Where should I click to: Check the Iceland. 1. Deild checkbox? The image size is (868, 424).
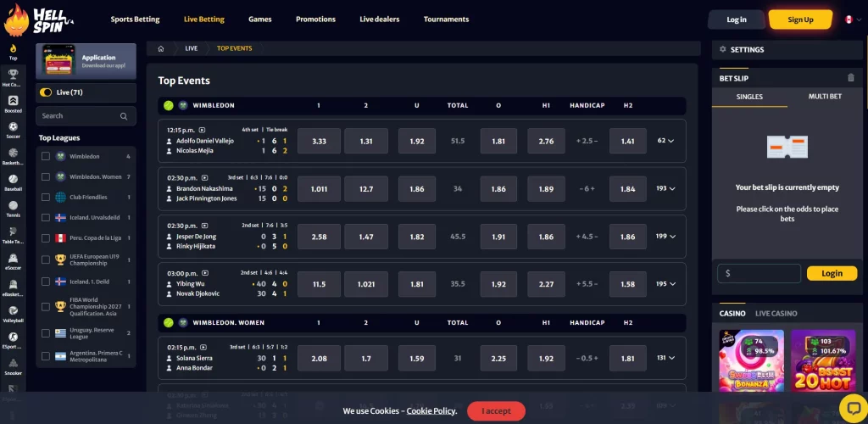click(x=46, y=282)
